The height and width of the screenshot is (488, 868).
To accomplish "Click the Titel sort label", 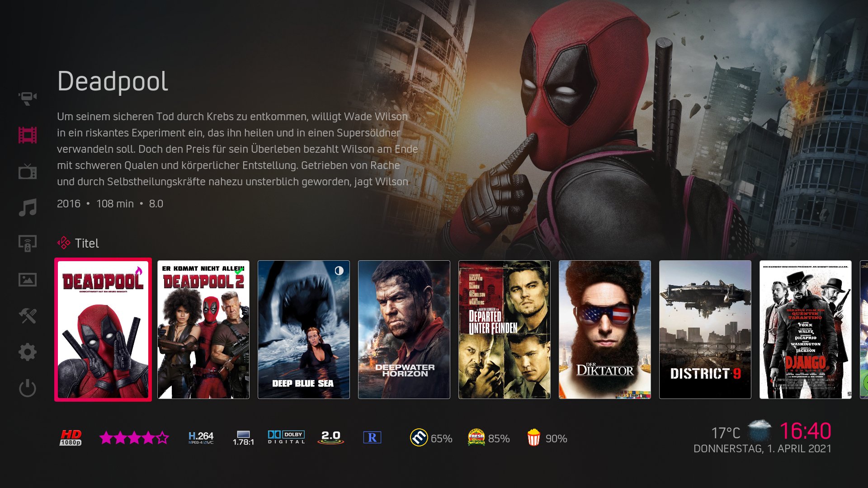I will [87, 244].
